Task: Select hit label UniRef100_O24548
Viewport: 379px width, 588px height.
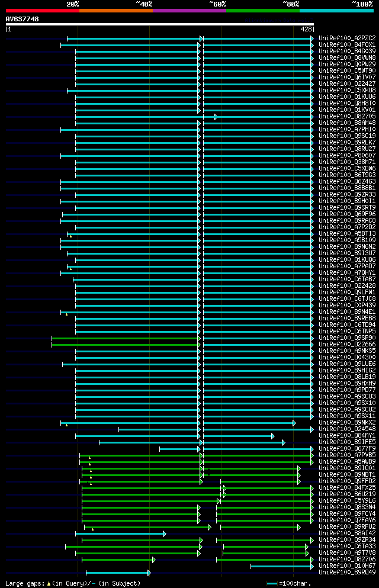Action: pos(347,429)
